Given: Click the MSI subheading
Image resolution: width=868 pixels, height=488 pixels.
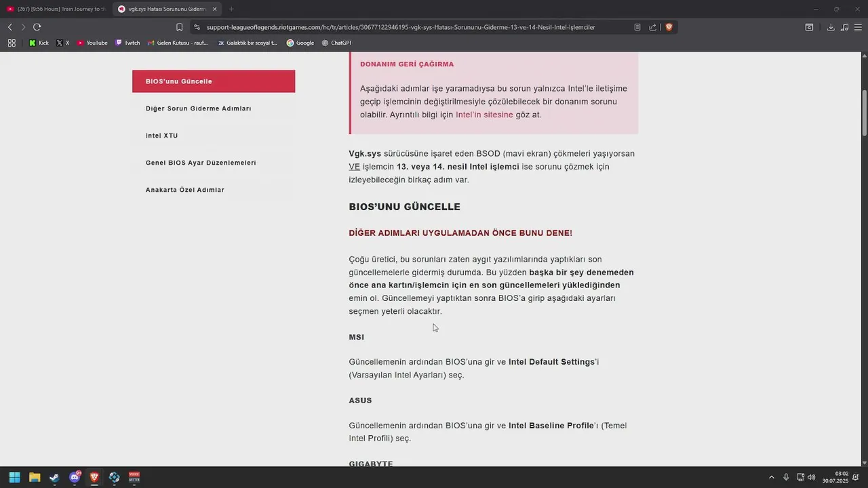Looking at the screenshot, I should point(357,337).
